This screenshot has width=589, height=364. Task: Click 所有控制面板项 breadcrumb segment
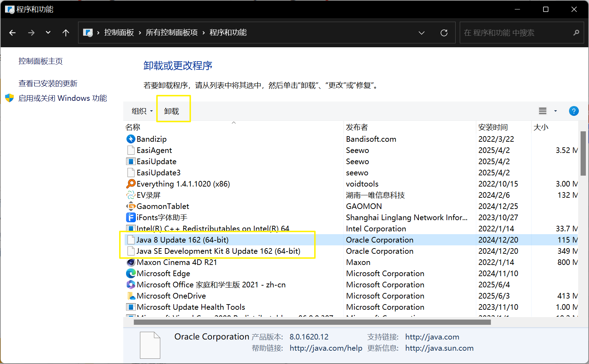coord(172,33)
